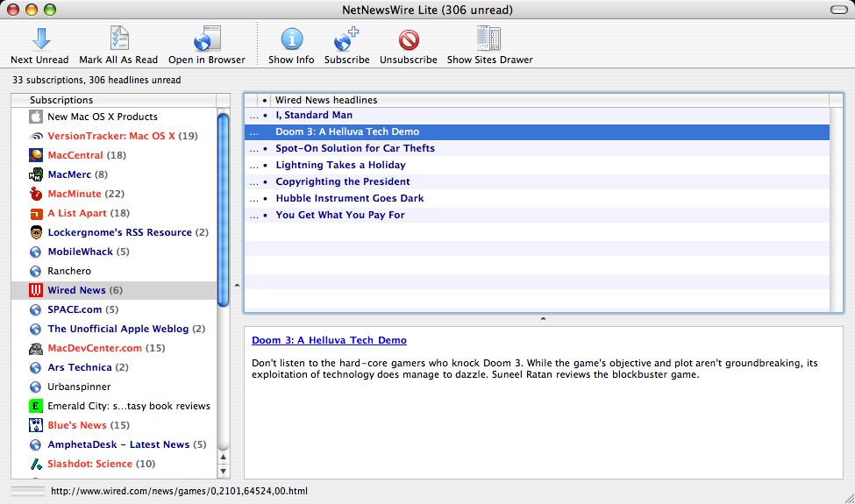Screen dimensions: 855x504
Task: Click the Subscriptions column header
Action: (x=61, y=100)
